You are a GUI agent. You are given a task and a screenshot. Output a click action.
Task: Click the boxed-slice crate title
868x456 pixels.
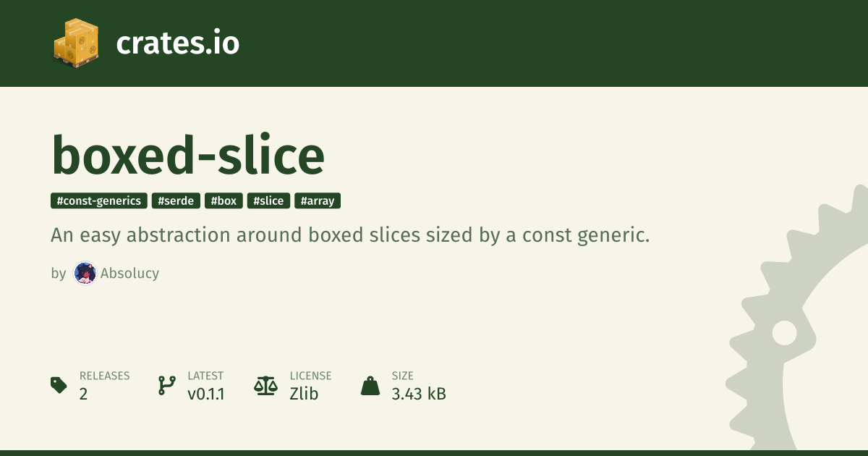pyautogui.click(x=188, y=155)
